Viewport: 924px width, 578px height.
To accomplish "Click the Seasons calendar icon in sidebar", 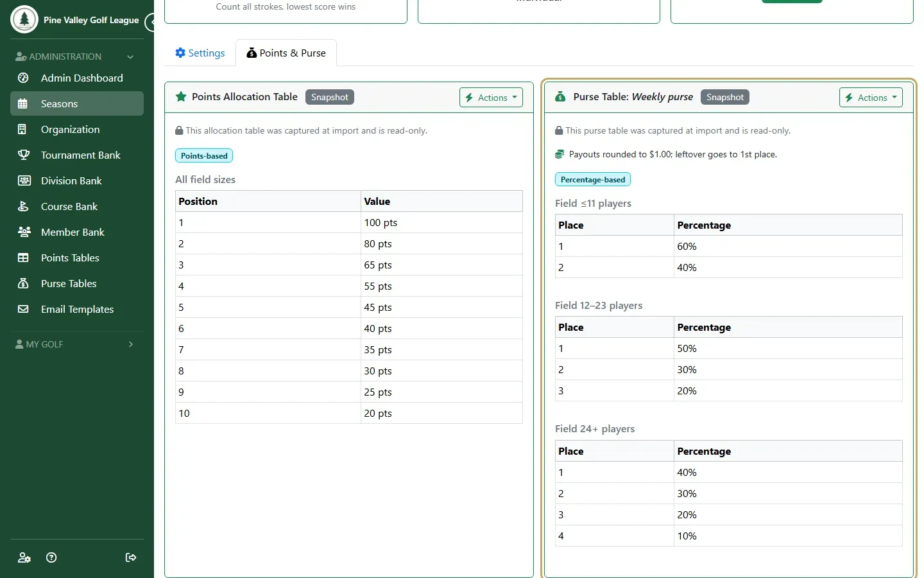I will point(23,103).
